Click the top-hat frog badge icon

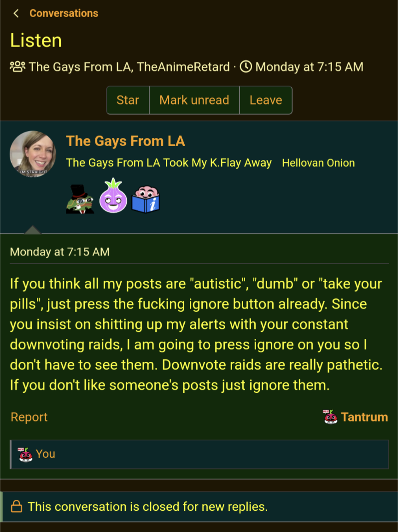tap(80, 199)
